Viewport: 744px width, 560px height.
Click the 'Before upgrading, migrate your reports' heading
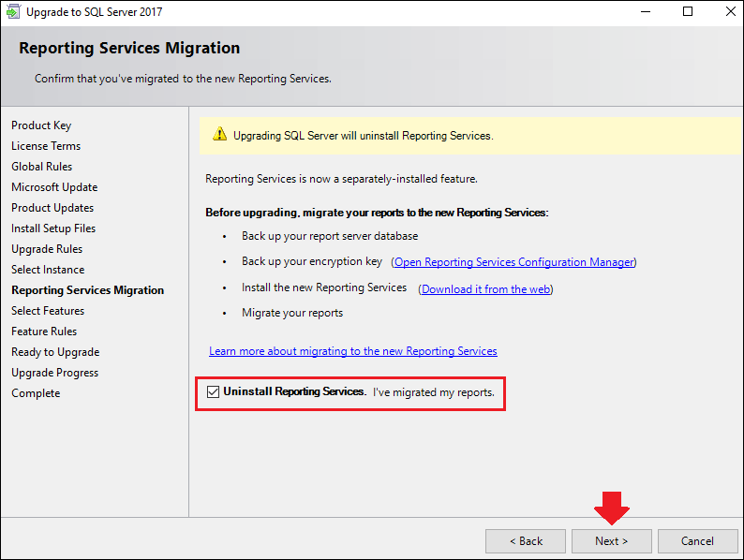click(377, 213)
